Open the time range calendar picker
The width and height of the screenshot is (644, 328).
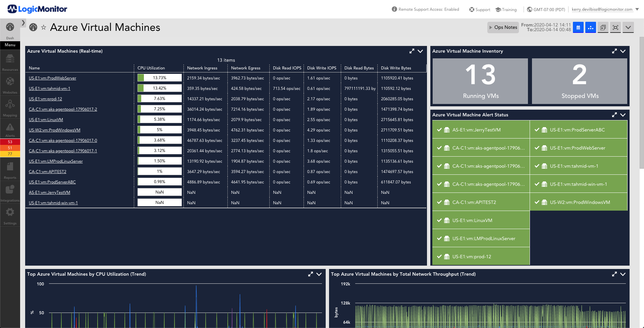578,27
